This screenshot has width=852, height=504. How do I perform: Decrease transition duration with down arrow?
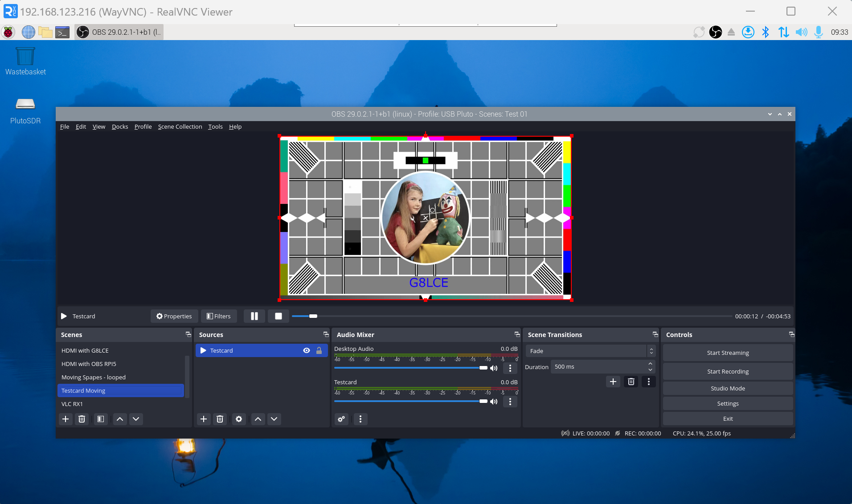click(x=651, y=370)
